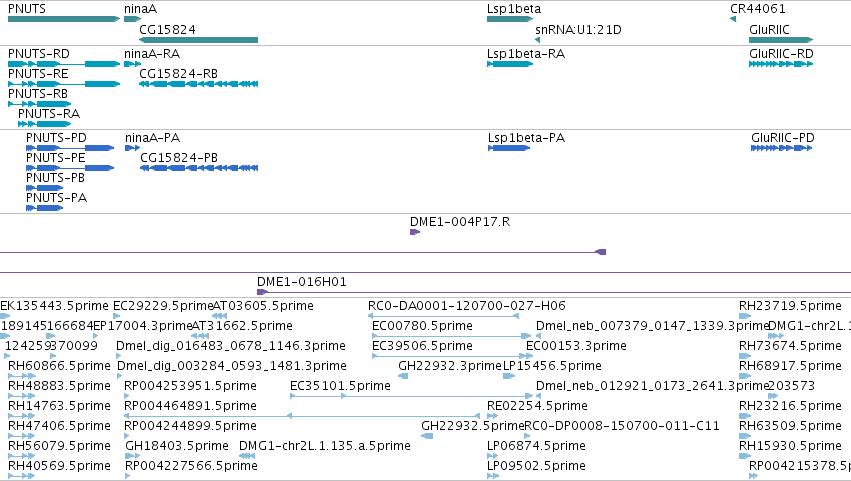
Task: Click the Lsp1beta-PA protein label
Action: click(x=526, y=138)
